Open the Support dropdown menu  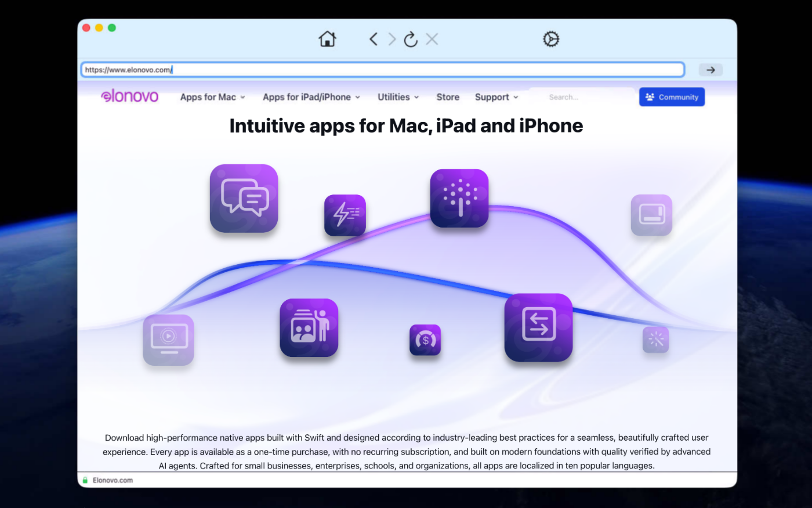tap(496, 97)
